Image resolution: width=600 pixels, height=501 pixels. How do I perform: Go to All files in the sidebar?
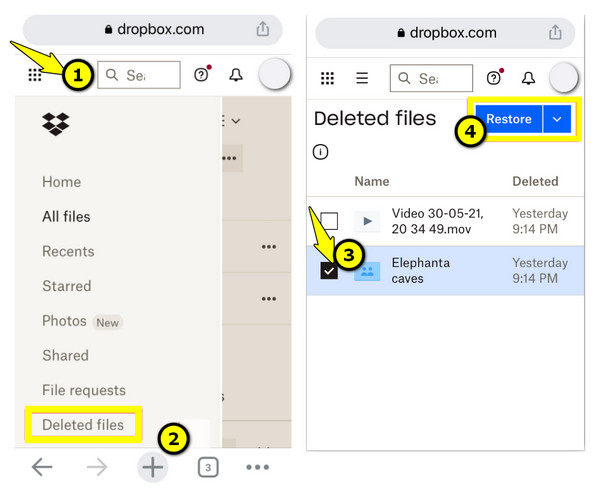(66, 217)
